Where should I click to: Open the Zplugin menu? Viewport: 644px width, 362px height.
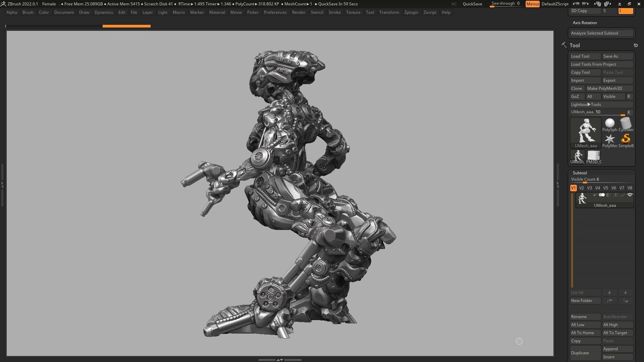[x=411, y=12]
